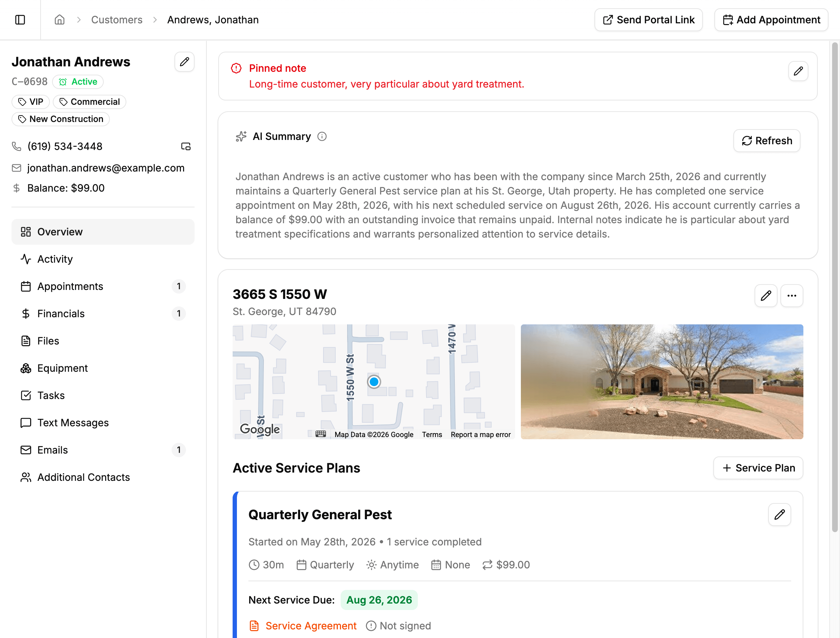Screen dimensions: 840x638
Task: Click the jonathan.andrews@example.com email address
Action: [106, 168]
